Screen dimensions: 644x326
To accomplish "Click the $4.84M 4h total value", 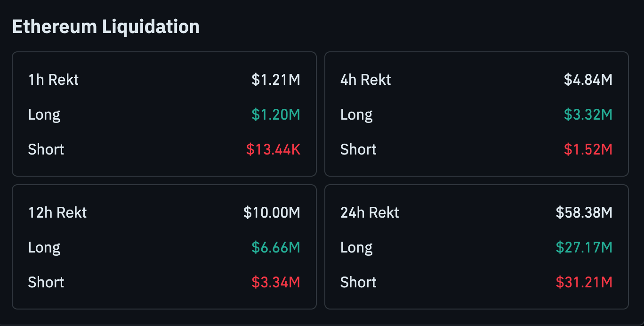I will click(588, 80).
